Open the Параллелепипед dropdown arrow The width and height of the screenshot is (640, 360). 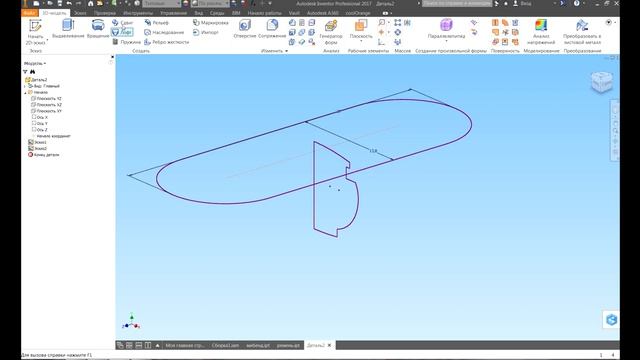point(446,41)
